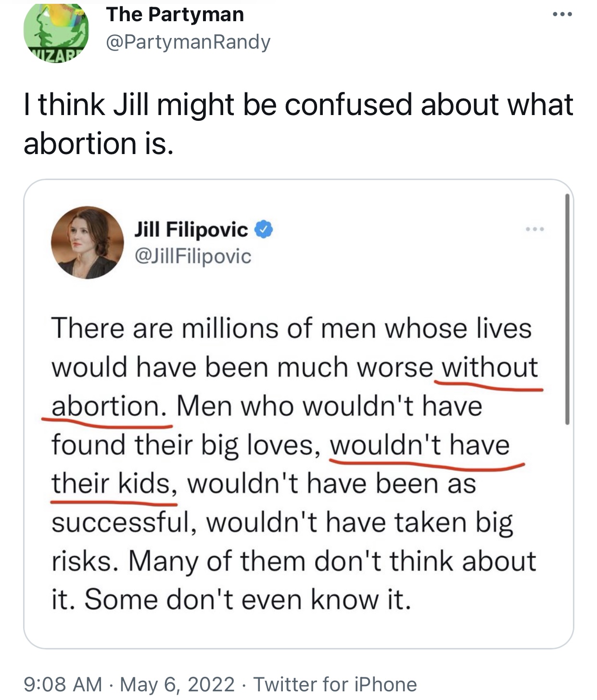The image size is (597, 700).
Task: Click the blue verified badge
Action: (264, 230)
